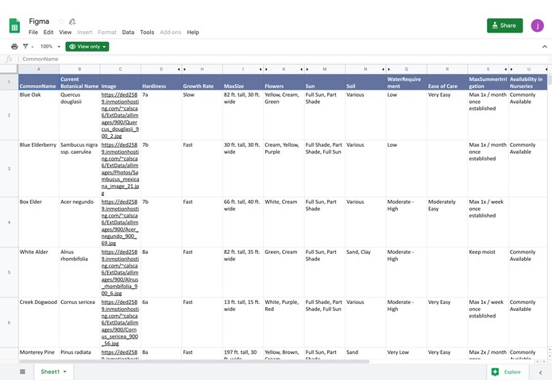Viewport: 552px width, 392px height.
Task: Star the Figma document
Action: click(61, 21)
